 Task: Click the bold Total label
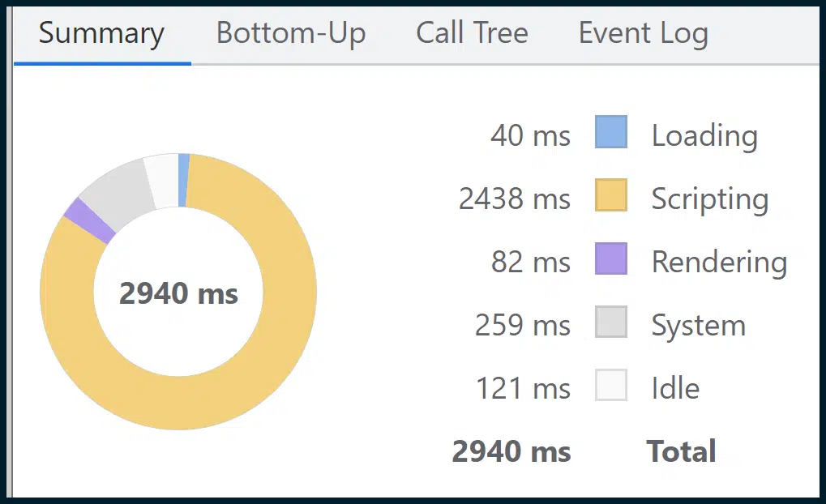pyautogui.click(x=681, y=451)
